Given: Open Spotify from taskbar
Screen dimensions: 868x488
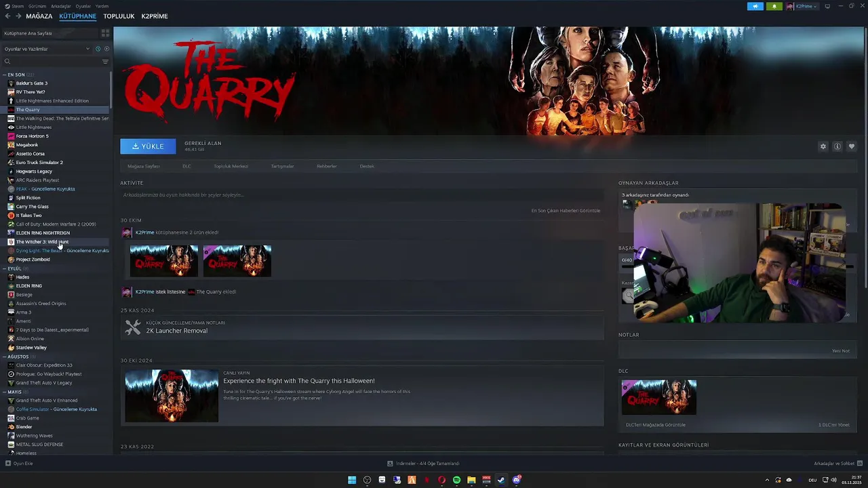Looking at the screenshot, I should point(456,480).
